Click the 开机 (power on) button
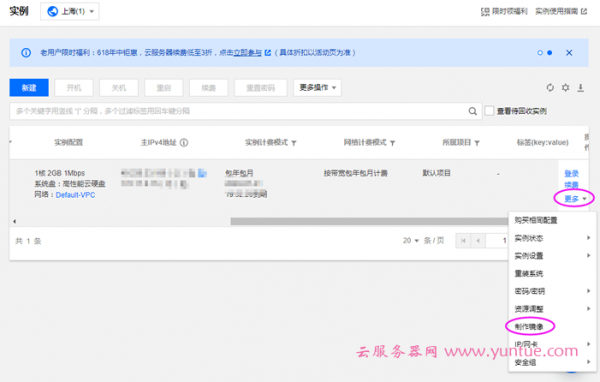Image resolution: width=600 pixels, height=382 pixels. tap(74, 88)
